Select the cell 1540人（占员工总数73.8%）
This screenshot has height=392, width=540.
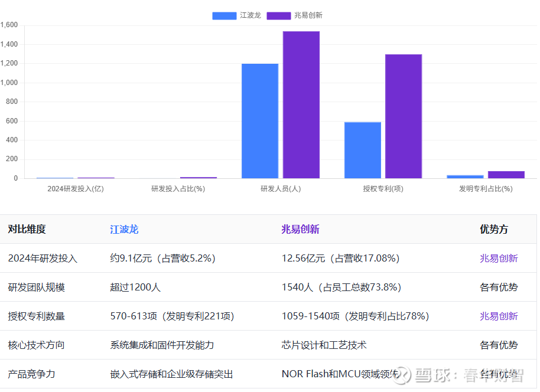tap(341, 287)
